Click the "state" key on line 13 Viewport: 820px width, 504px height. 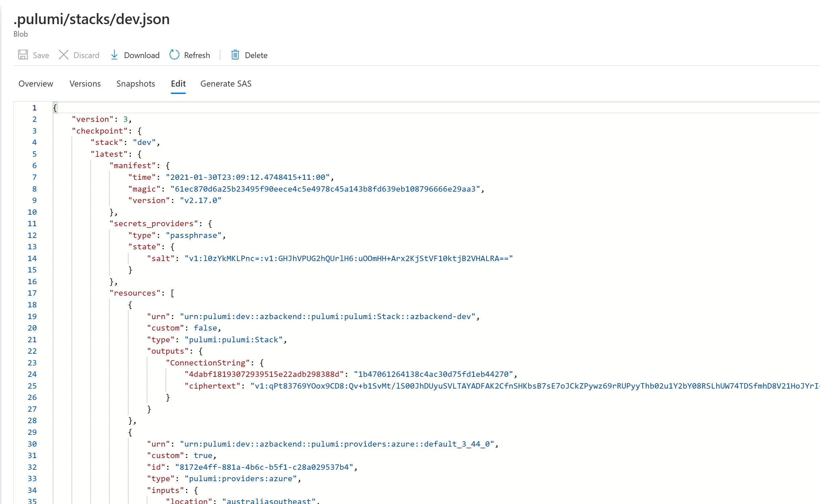point(144,247)
